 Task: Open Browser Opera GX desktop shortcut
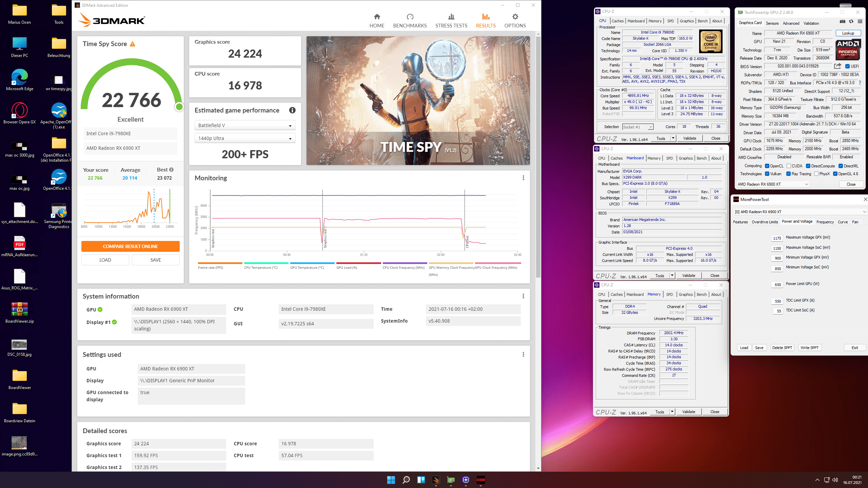20,114
